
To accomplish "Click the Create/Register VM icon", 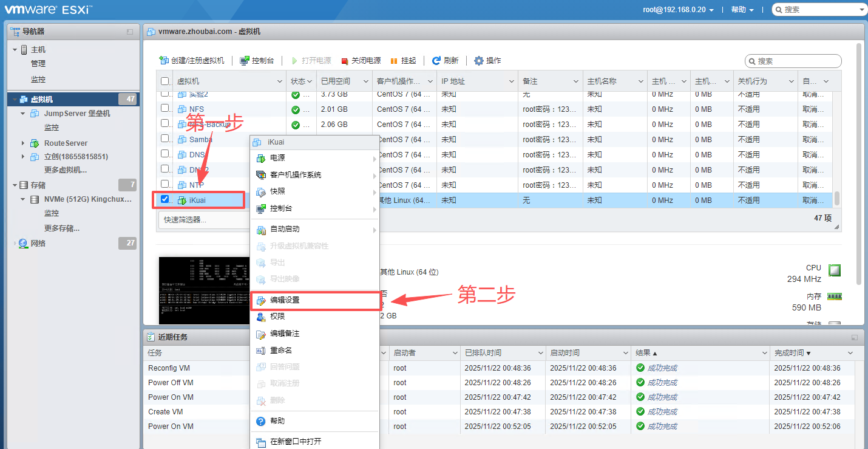I will tap(163, 61).
